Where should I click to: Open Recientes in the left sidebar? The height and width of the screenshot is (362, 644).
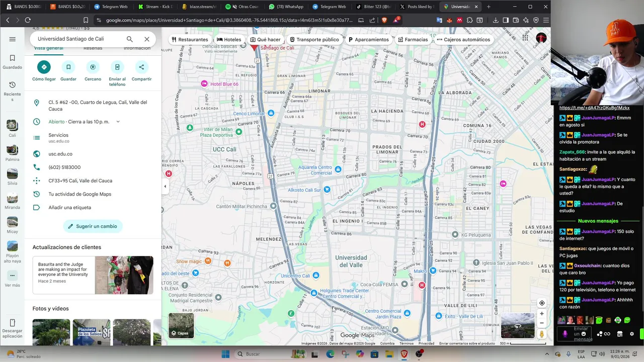click(13, 91)
